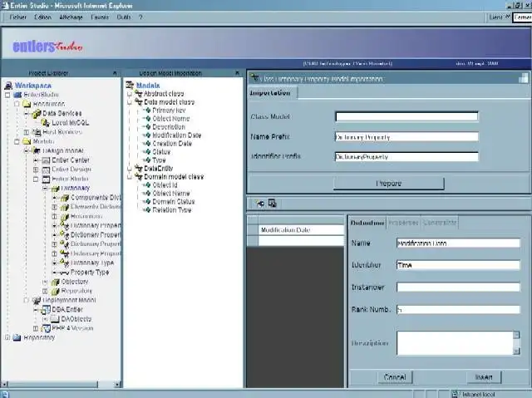532x398 pixels.
Task: Collapse the EntierStudio tree node
Action: [x=7, y=95]
